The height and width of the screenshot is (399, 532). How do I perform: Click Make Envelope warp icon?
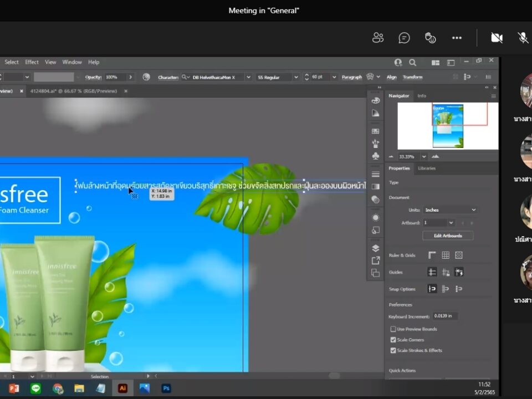[370, 77]
